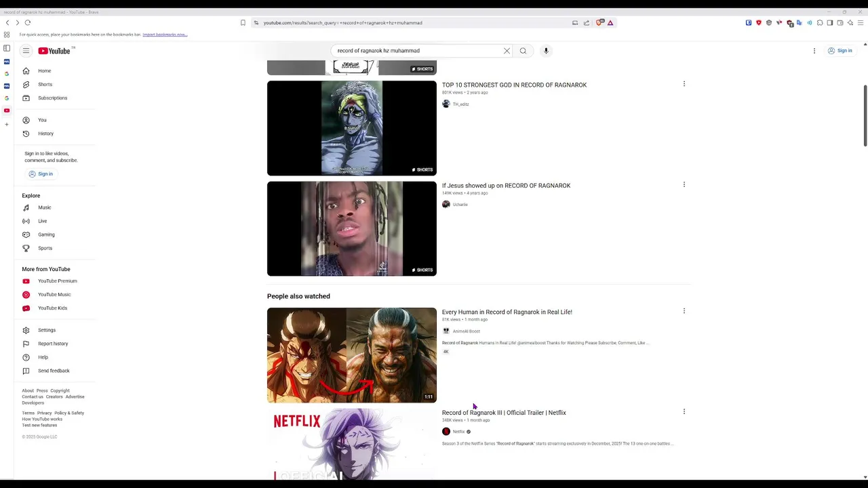Image resolution: width=868 pixels, height=488 pixels.
Task: Open TH_editz channel
Action: point(460,104)
